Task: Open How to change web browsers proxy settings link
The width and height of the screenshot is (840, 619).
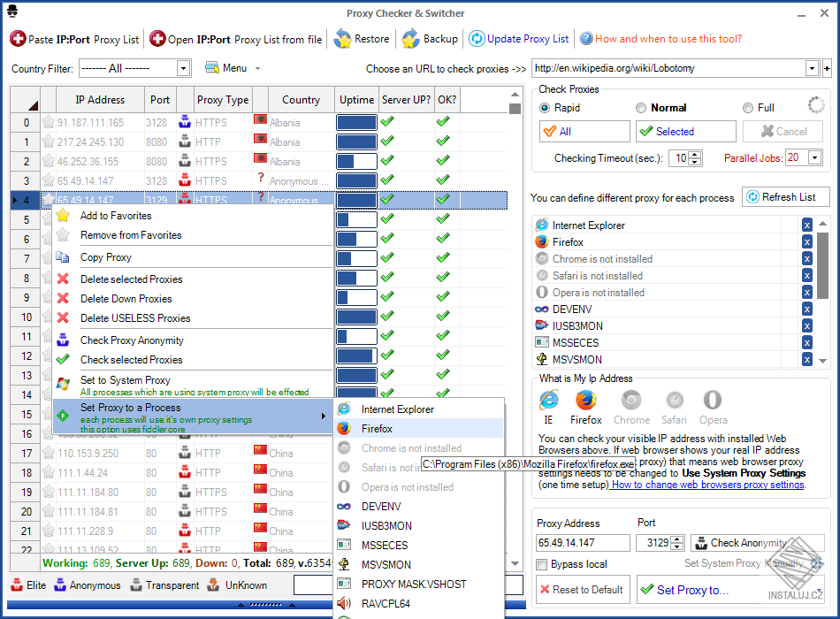Action: coord(707,485)
